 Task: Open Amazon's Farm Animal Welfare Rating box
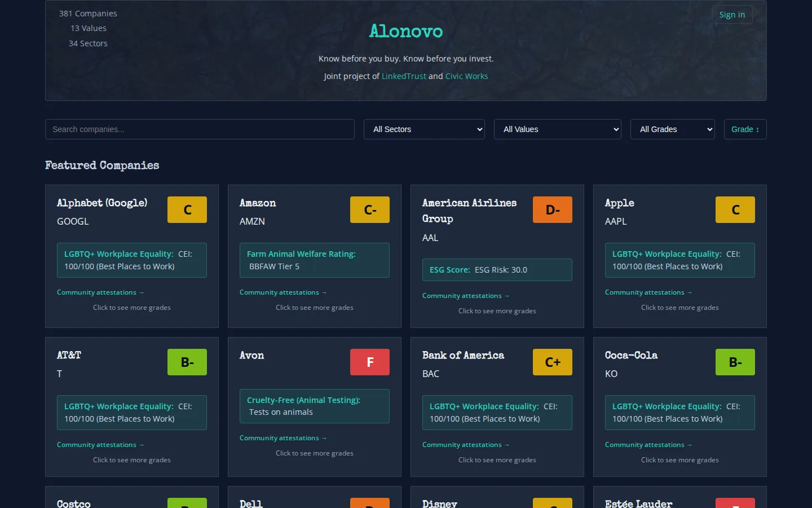click(315, 260)
